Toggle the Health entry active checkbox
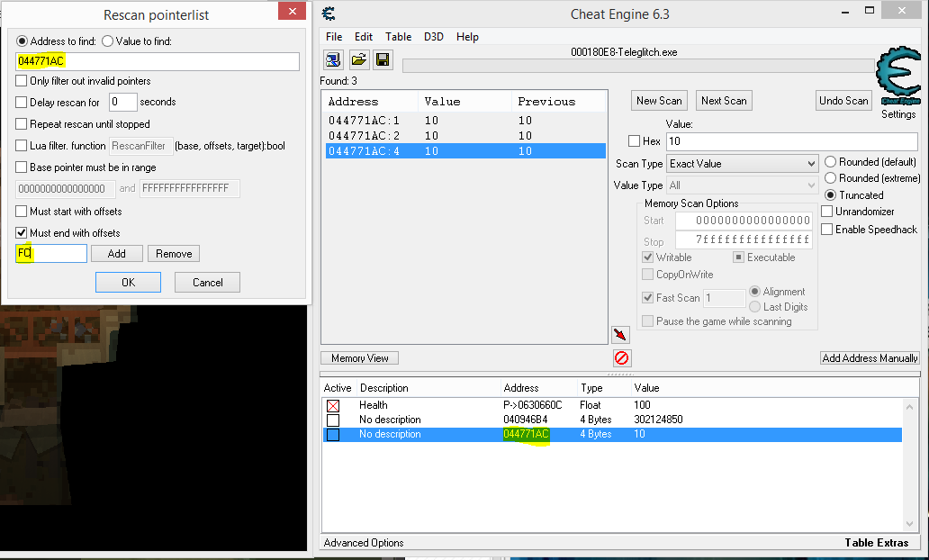The height and width of the screenshot is (560, 929). click(333, 405)
